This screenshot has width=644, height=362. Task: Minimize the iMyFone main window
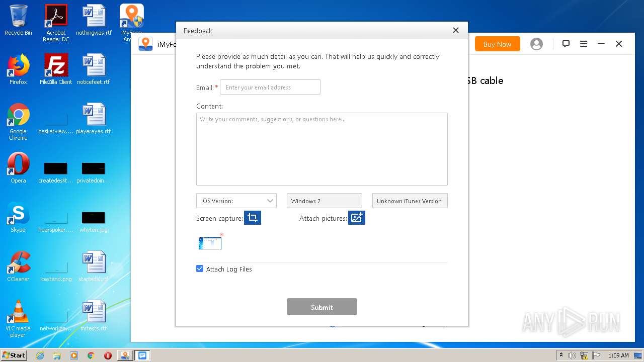[x=601, y=44]
